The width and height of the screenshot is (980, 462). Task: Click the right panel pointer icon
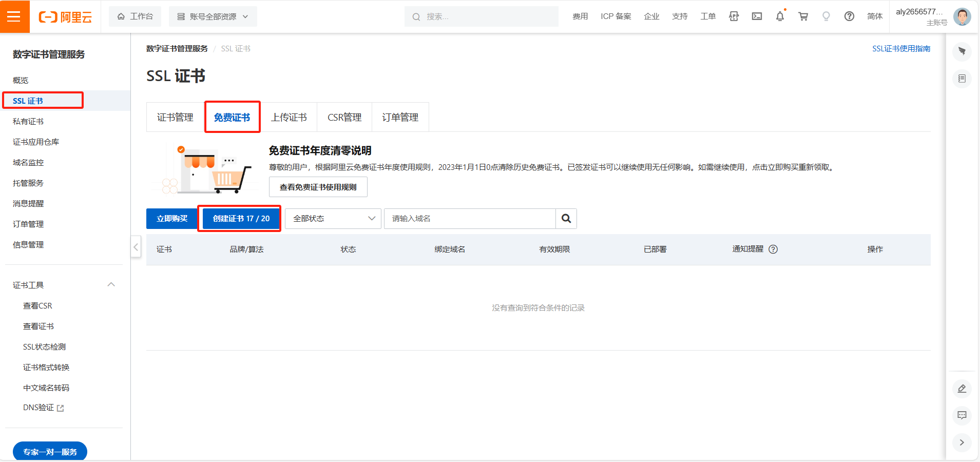pos(962,51)
